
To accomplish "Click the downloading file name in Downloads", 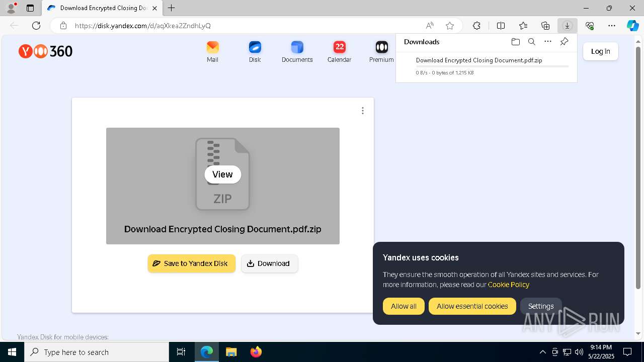I will tap(479, 60).
